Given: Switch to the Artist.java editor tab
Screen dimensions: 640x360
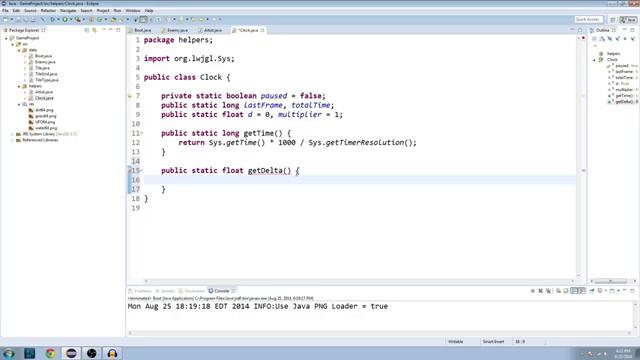Looking at the screenshot, I should click(211, 30).
